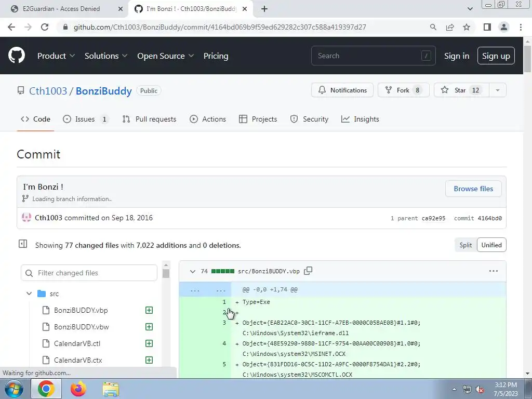Select the Pull requests tab
This screenshot has width=532, height=399.
click(x=149, y=119)
